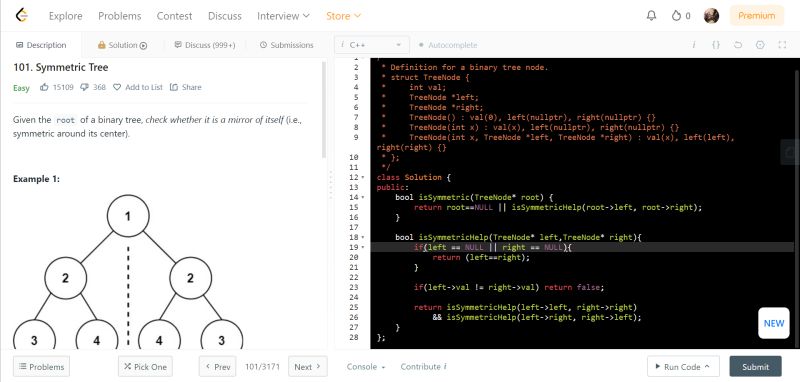Screen dimensions: 800x382
Task: Expand the Console panel
Action: click(x=365, y=367)
